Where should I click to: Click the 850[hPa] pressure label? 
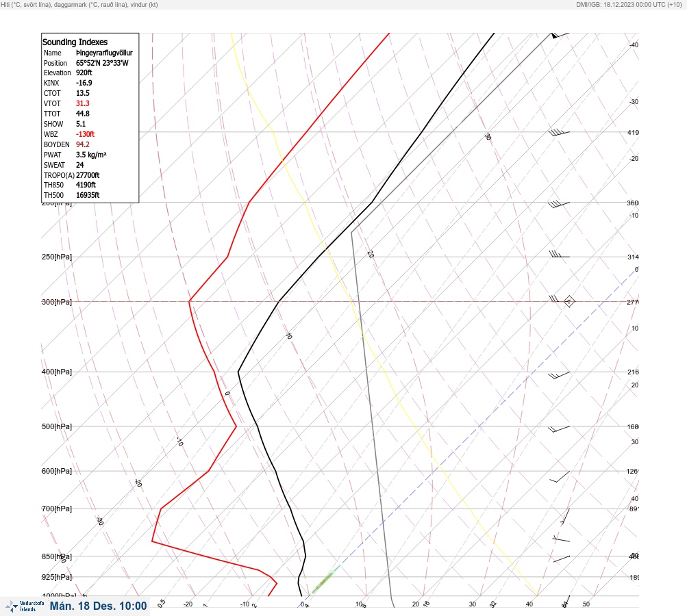point(57,556)
